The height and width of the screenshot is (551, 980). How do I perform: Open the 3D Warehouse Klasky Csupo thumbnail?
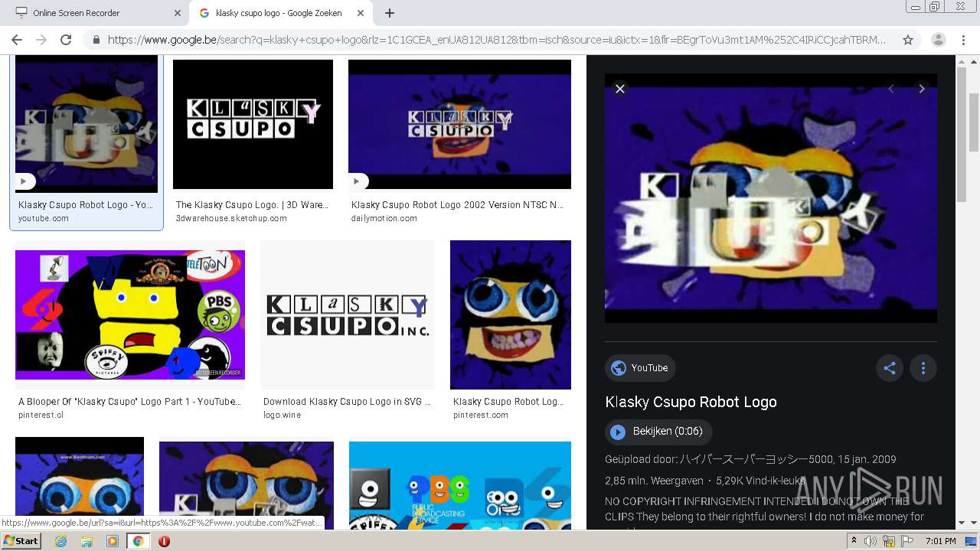click(253, 124)
